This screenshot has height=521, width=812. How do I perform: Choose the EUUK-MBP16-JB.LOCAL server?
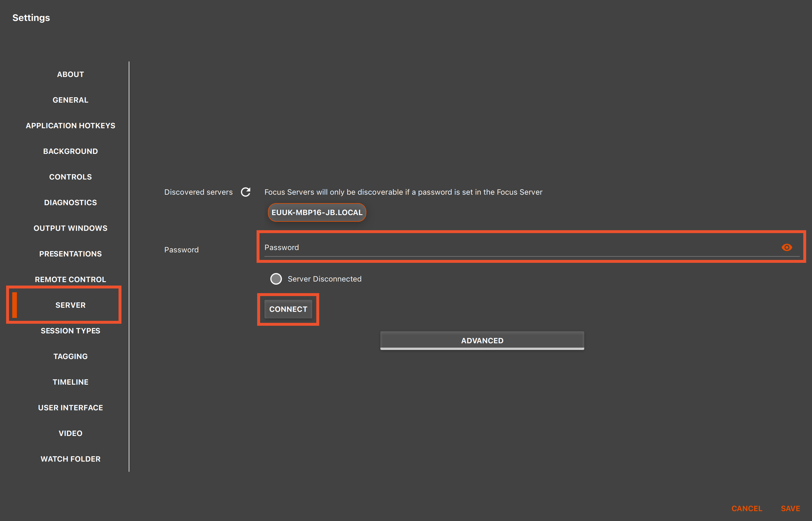[x=317, y=212]
